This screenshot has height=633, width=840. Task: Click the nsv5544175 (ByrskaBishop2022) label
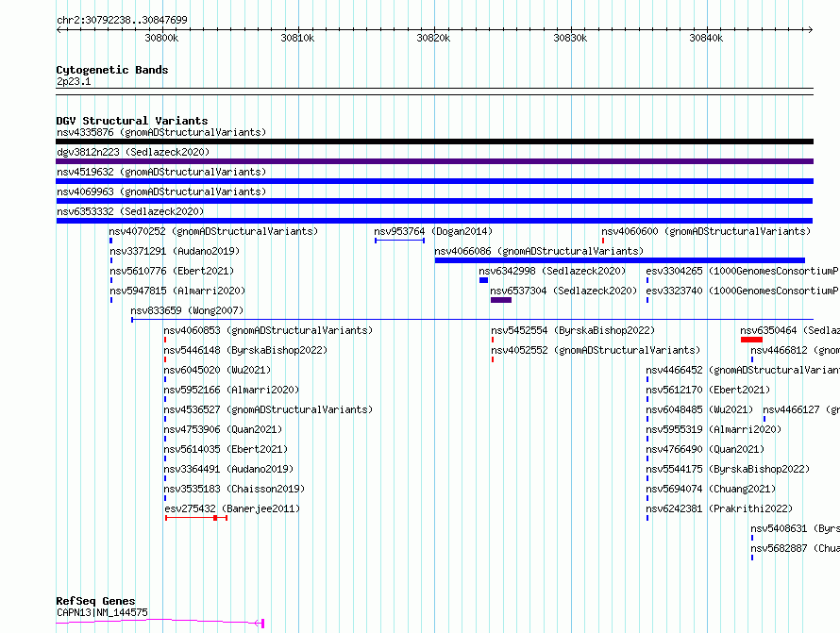coord(728,469)
